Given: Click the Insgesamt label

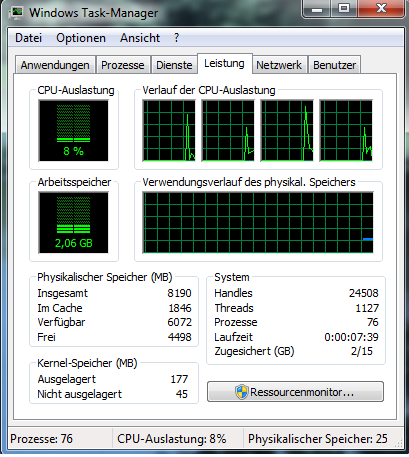Looking at the screenshot, I should 63,293.
